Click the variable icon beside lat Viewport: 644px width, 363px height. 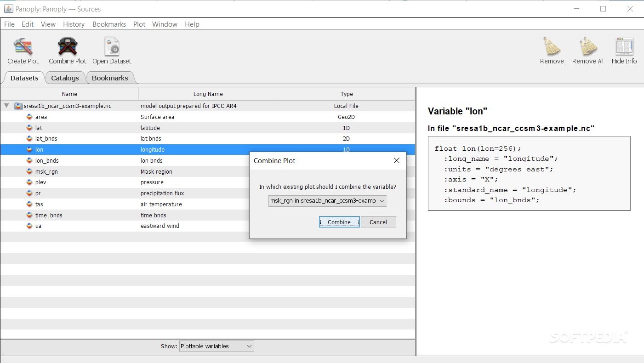coord(29,128)
